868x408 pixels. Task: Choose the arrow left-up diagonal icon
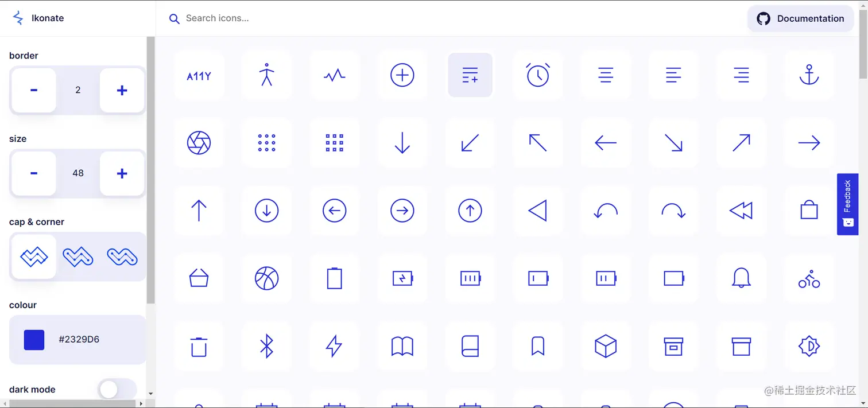538,143
